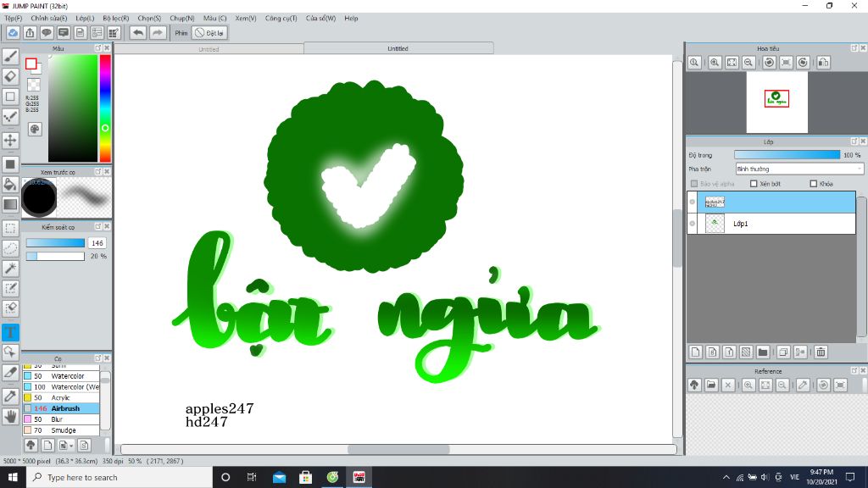Duplicate the layer using the copy icon
Image resolution: width=868 pixels, height=488 pixels.
(x=783, y=352)
